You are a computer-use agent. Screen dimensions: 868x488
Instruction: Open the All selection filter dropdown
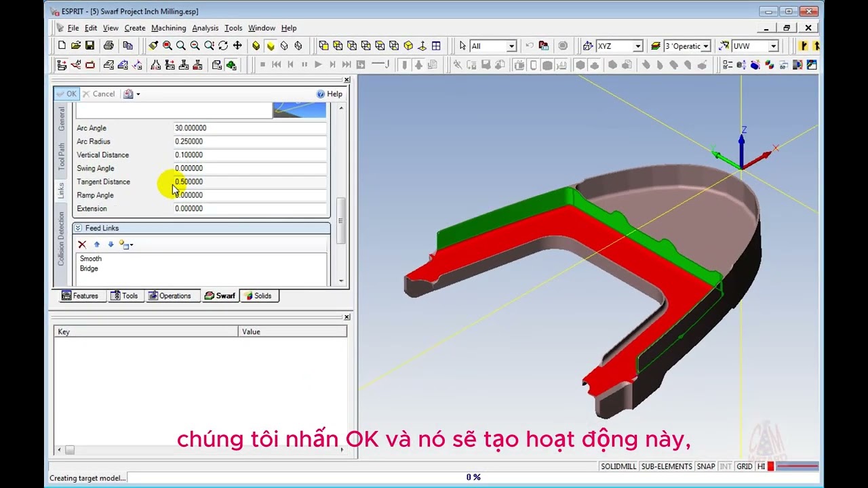[511, 46]
